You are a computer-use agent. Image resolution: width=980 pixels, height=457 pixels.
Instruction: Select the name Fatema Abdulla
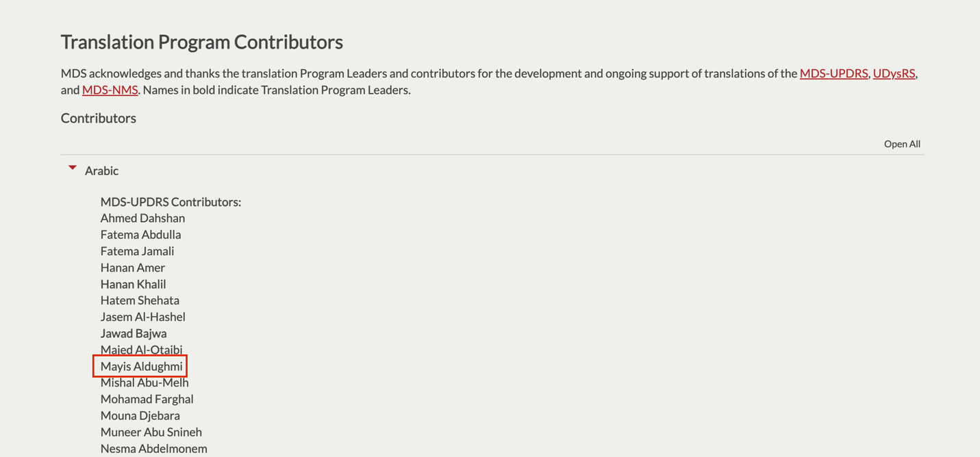pyautogui.click(x=140, y=235)
